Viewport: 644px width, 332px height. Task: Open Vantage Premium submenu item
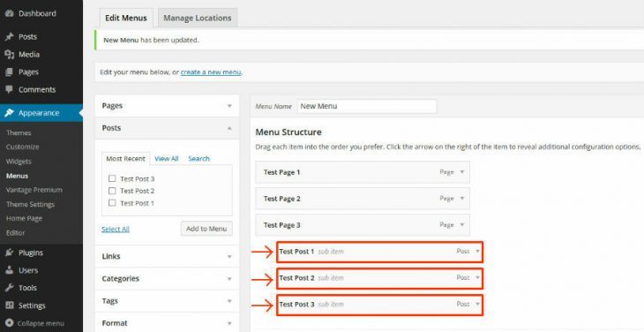point(34,190)
